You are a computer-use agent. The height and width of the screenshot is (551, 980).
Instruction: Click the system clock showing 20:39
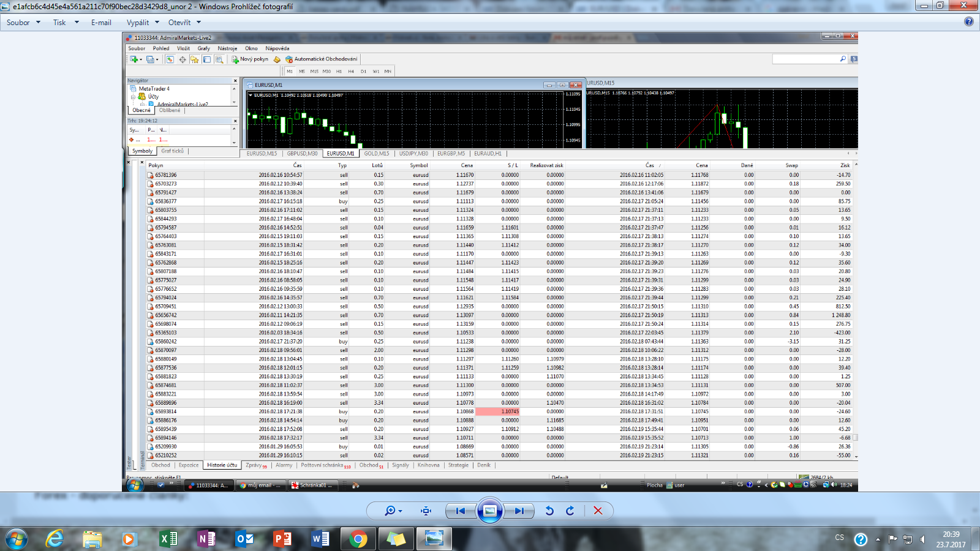(951, 539)
